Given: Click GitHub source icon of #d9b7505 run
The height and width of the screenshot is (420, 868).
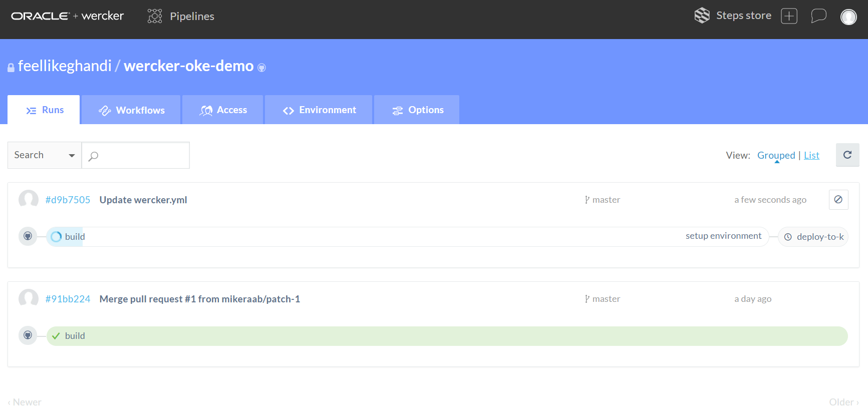Looking at the screenshot, I should [x=28, y=236].
